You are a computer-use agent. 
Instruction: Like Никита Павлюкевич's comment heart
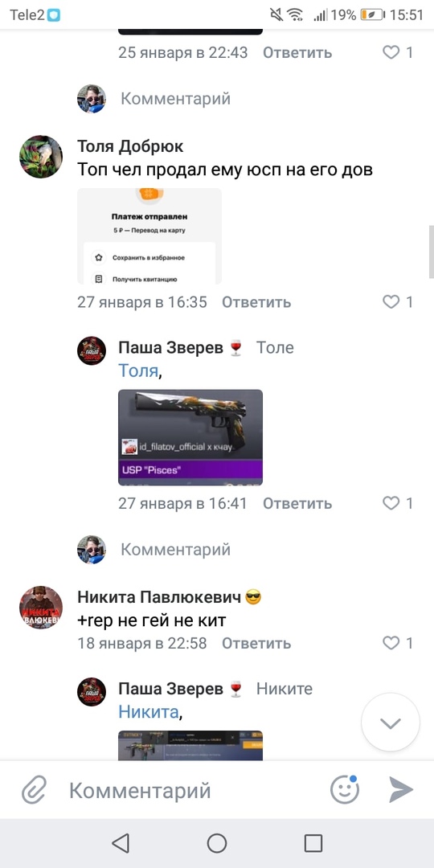[x=391, y=643]
